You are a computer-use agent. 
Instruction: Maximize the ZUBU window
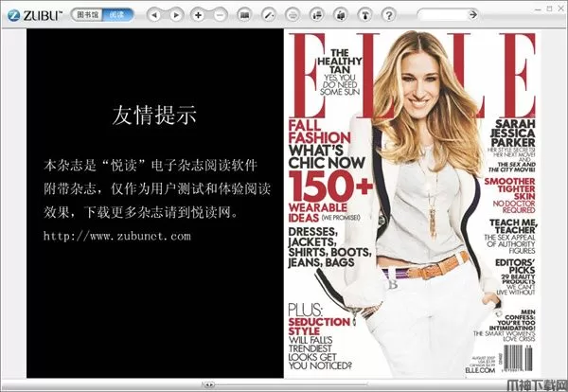click(550, 9)
